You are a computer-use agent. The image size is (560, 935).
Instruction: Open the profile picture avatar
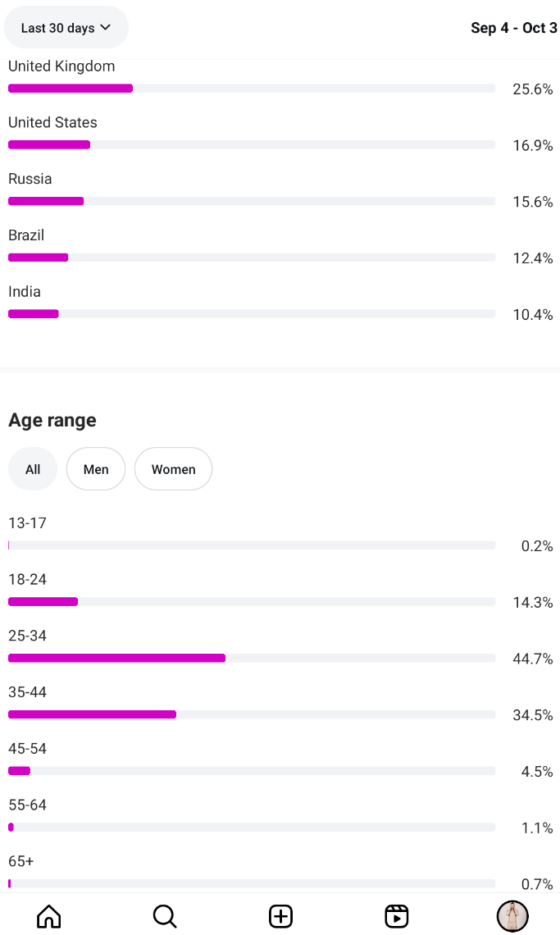pos(512,916)
